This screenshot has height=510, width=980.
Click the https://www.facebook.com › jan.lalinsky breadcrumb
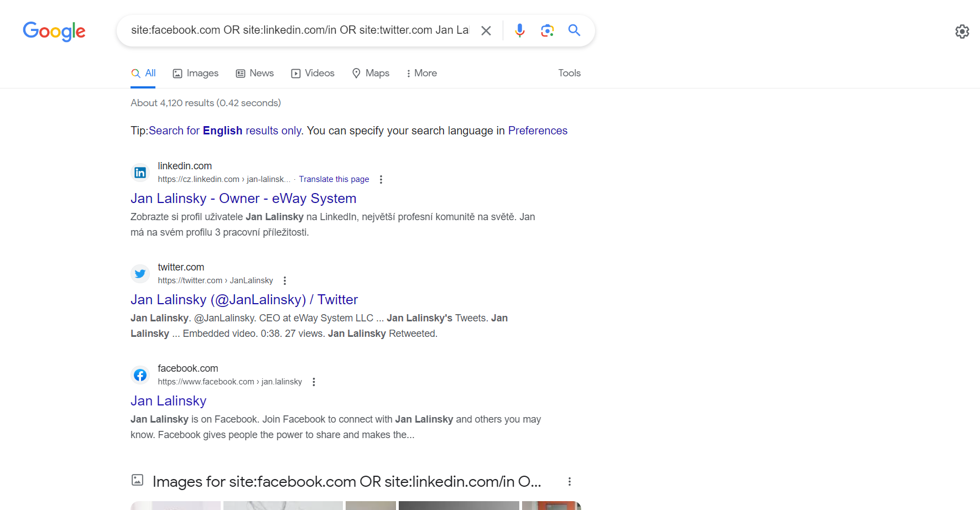tap(230, 382)
